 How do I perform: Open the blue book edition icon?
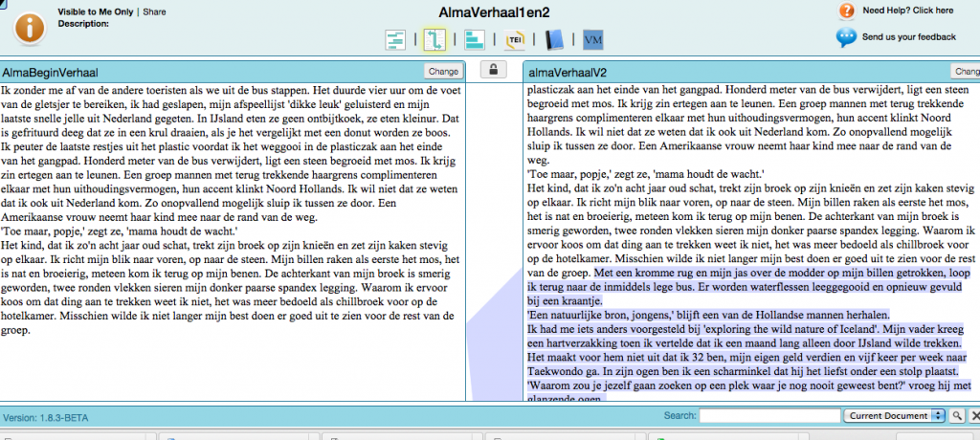coord(554,39)
